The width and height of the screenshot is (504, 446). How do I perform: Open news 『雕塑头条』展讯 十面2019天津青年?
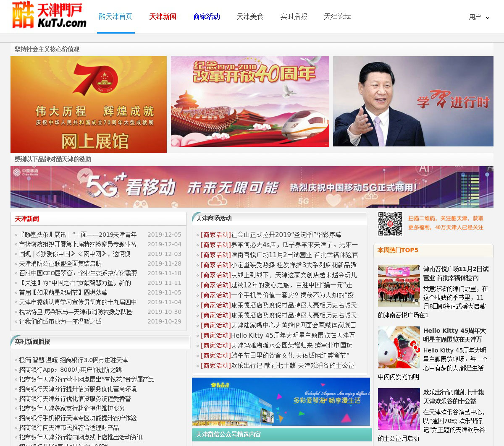point(78,235)
